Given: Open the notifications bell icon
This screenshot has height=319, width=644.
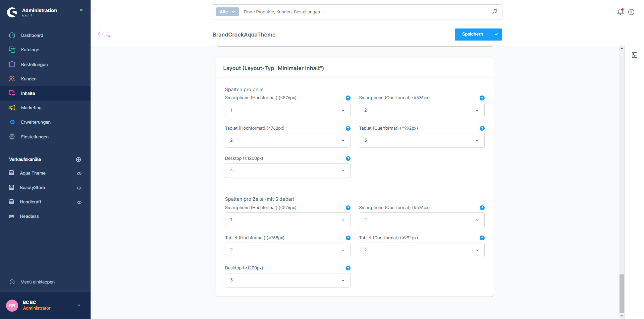Looking at the screenshot, I should point(620,12).
